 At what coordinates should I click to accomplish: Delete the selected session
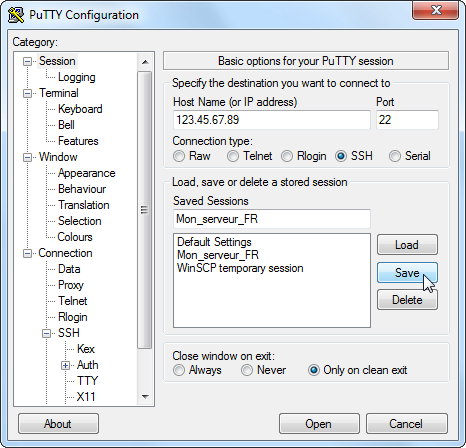click(407, 300)
